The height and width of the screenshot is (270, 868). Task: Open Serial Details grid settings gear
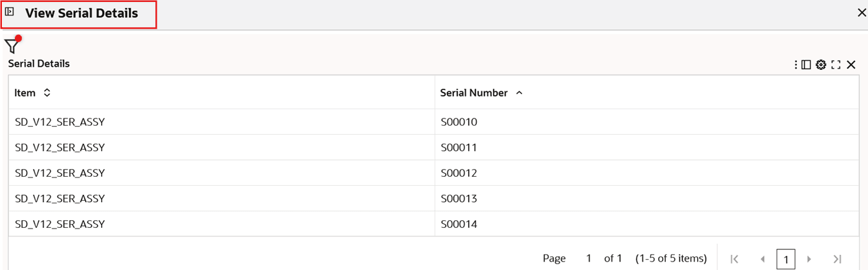coord(821,65)
